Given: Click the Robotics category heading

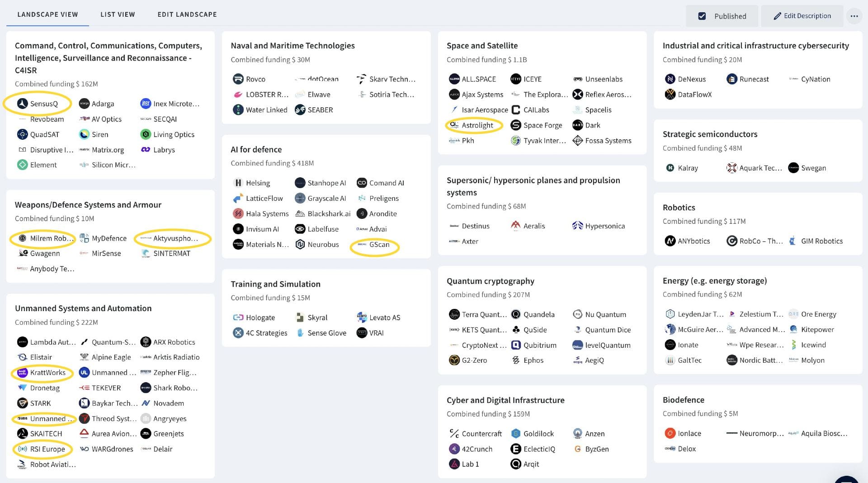Looking at the screenshot, I should coord(679,208).
